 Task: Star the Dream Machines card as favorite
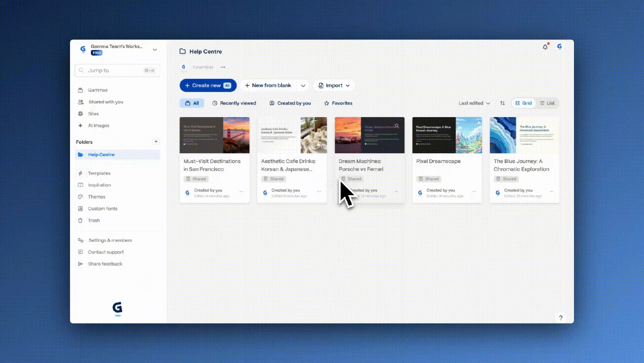pyautogui.click(x=396, y=126)
